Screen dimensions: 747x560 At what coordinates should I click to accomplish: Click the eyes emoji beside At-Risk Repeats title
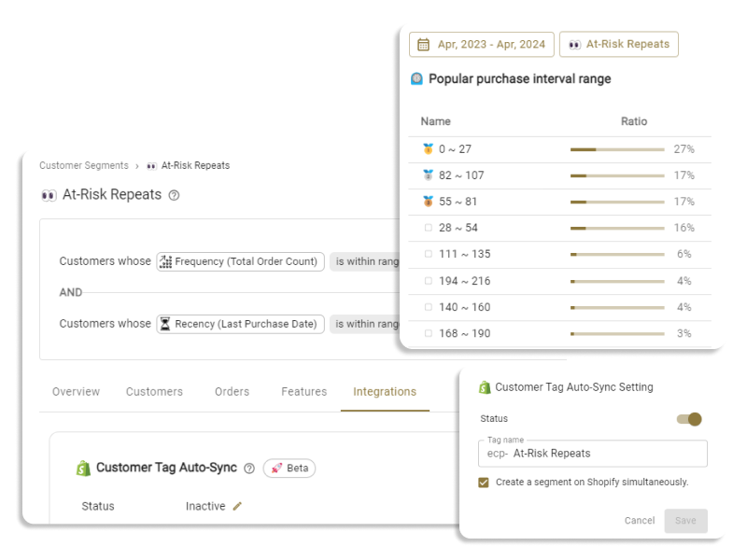[49, 195]
